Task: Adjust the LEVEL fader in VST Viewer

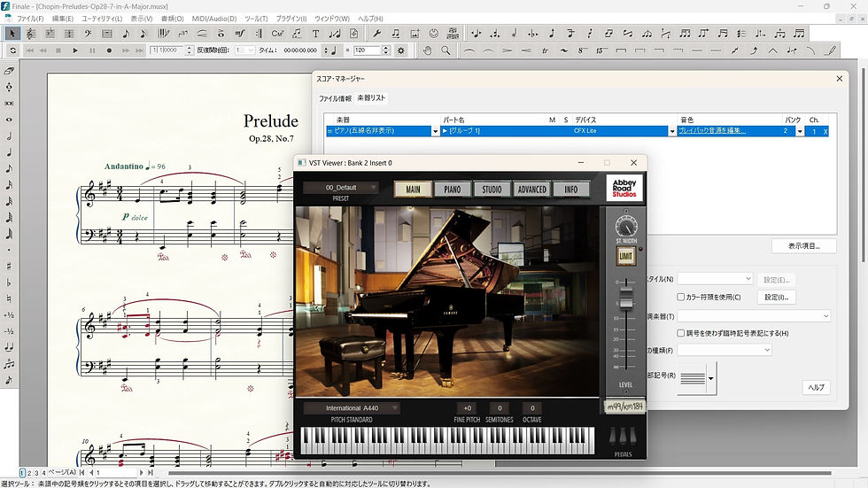Action: tap(625, 298)
